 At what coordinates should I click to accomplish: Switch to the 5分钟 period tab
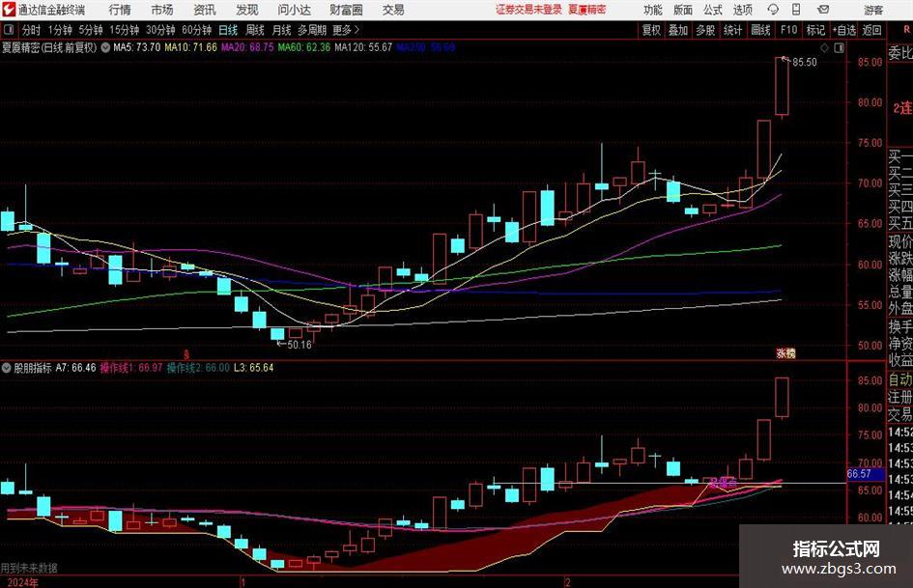[x=91, y=30]
